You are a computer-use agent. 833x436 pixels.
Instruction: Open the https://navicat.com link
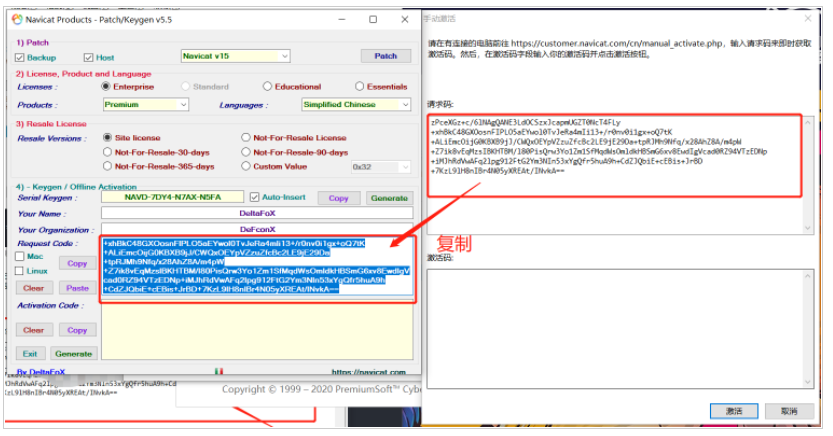[369, 372]
